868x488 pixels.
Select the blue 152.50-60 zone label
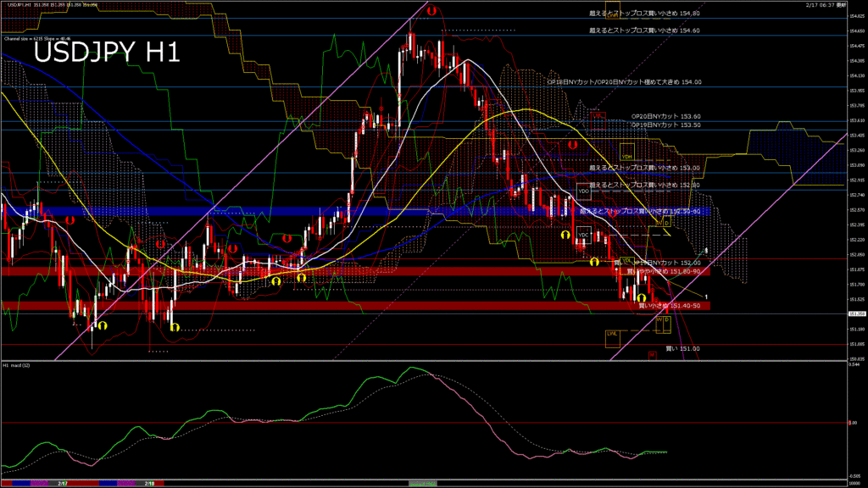pyautogui.click(x=640, y=210)
